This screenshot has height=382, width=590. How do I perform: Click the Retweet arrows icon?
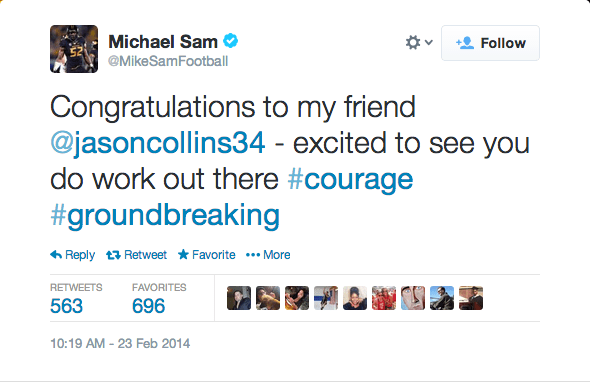(x=113, y=255)
